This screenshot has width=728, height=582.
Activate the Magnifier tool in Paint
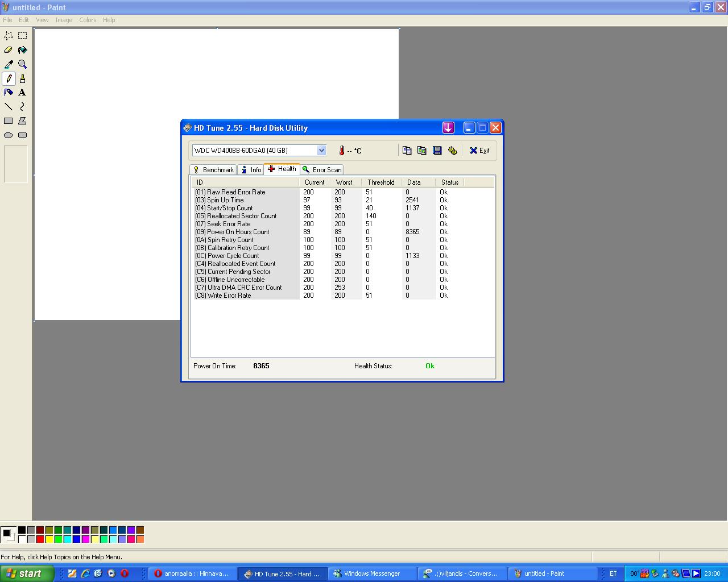point(23,64)
